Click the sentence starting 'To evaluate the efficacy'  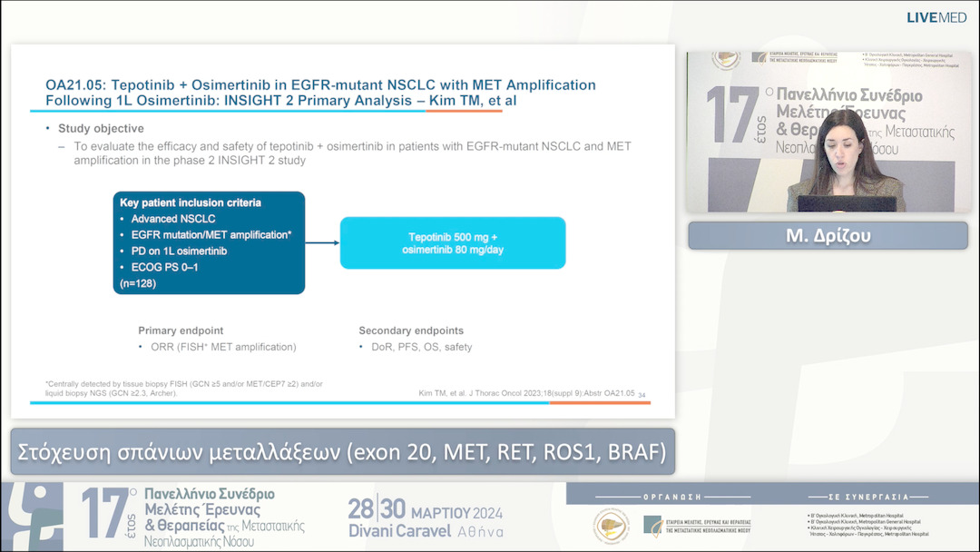tap(352, 153)
